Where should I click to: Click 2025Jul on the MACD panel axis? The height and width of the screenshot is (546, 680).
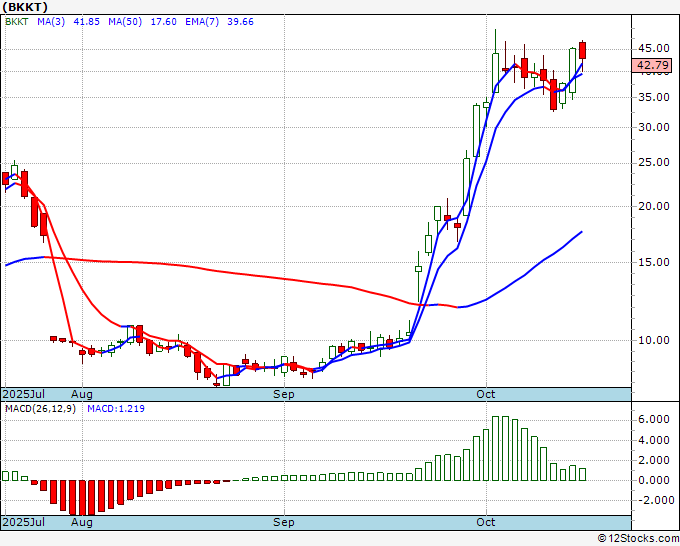[x=24, y=522]
